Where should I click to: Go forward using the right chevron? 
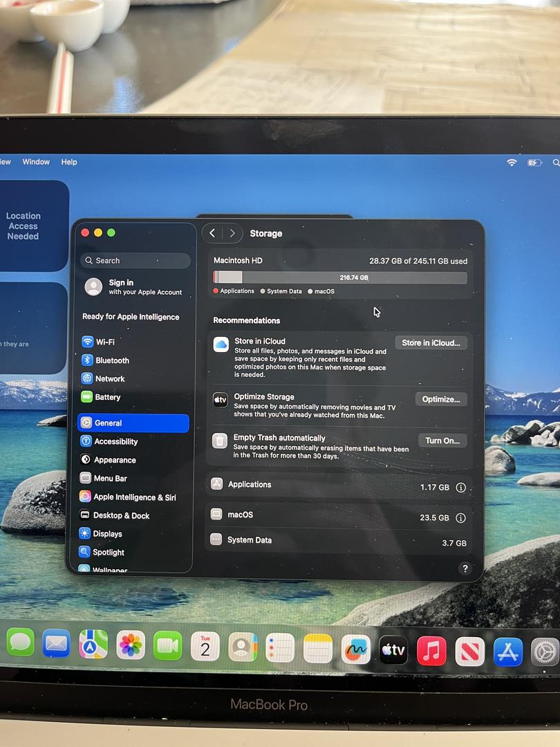232,233
